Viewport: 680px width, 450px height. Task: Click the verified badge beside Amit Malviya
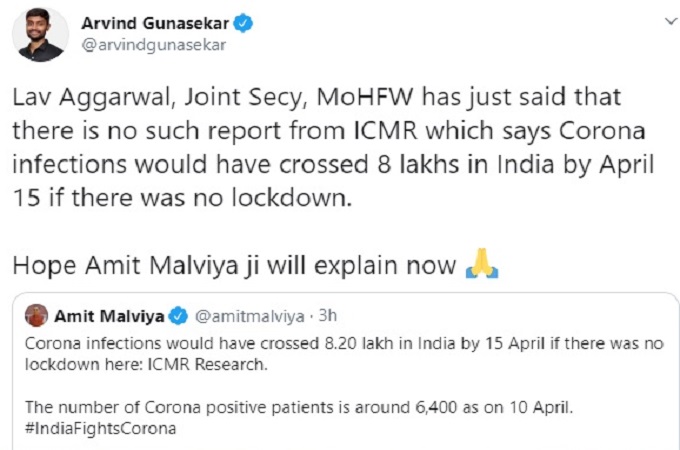(x=176, y=317)
